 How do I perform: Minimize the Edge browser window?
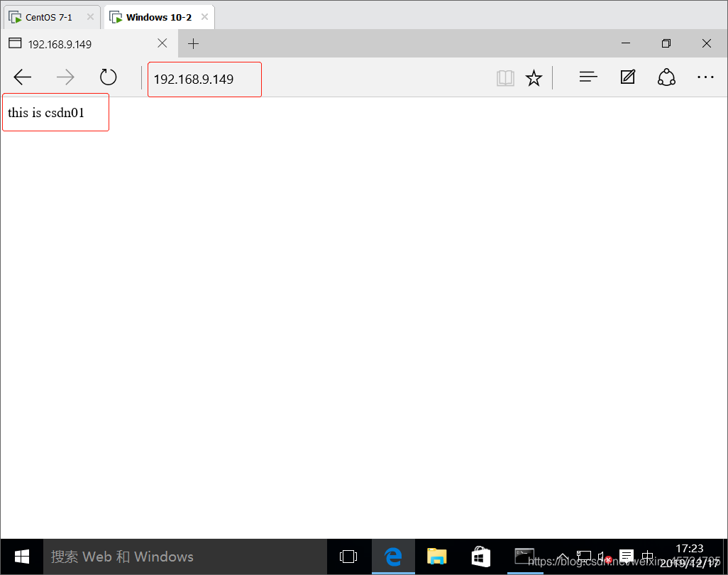(x=625, y=43)
